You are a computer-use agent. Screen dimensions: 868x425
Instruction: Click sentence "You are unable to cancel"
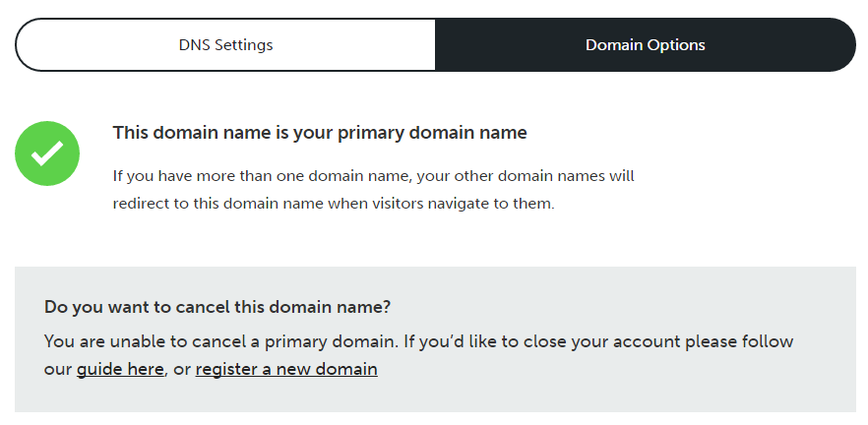pos(220,341)
